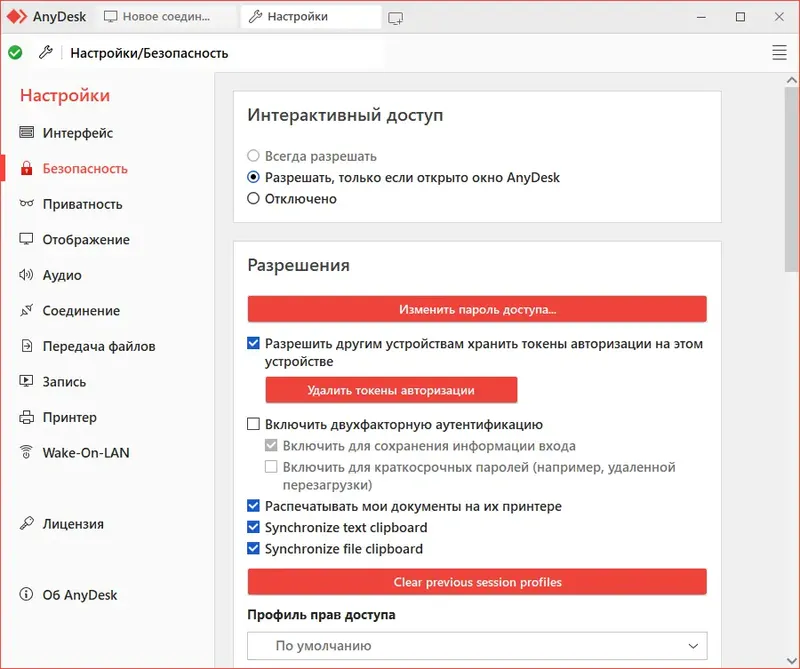Screen dimensions: 800x669
Task: Open Передача файлов settings section
Action: (x=98, y=346)
